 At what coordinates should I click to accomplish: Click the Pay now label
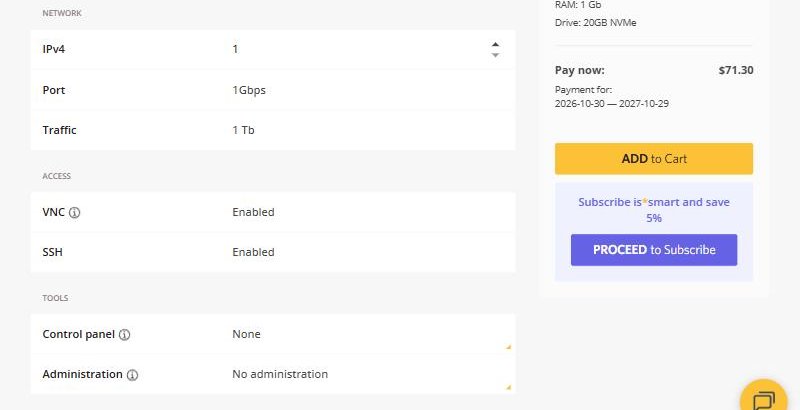pyautogui.click(x=580, y=70)
